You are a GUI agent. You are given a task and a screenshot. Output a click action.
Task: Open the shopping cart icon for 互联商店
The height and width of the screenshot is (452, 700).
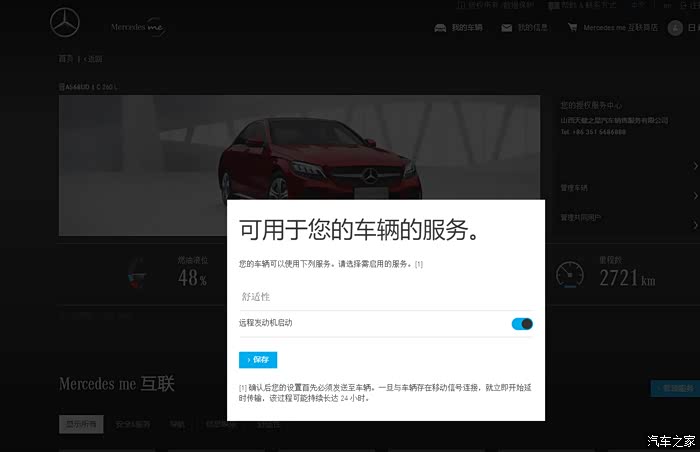tap(572, 28)
